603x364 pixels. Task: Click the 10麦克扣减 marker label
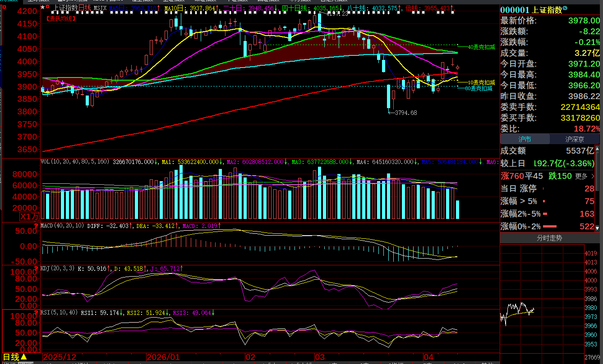coord(481,82)
